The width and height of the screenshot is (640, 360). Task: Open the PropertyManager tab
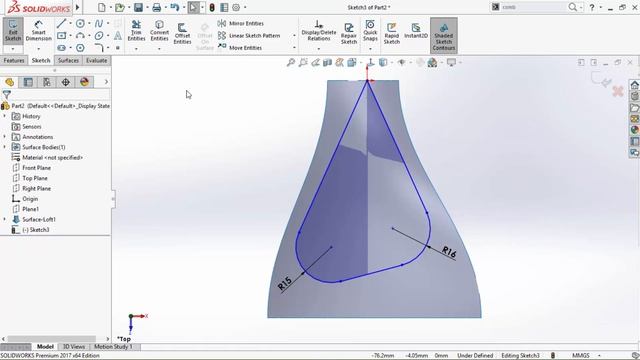click(28, 82)
